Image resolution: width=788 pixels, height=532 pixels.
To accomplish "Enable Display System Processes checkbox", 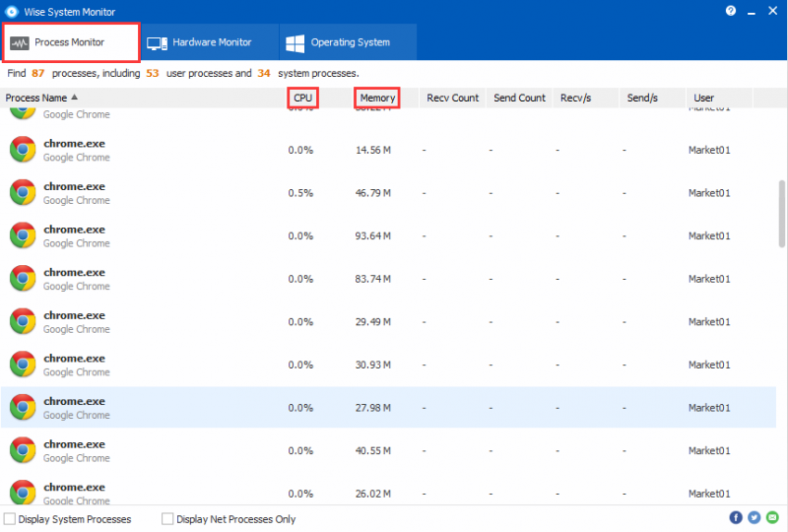I will pos(10,519).
